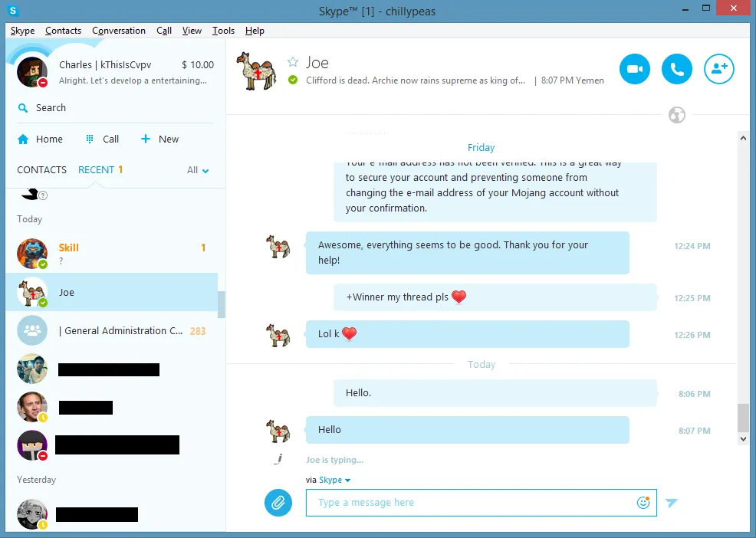Open the View menu
Screen dimensions: 756x538
tap(192, 31)
